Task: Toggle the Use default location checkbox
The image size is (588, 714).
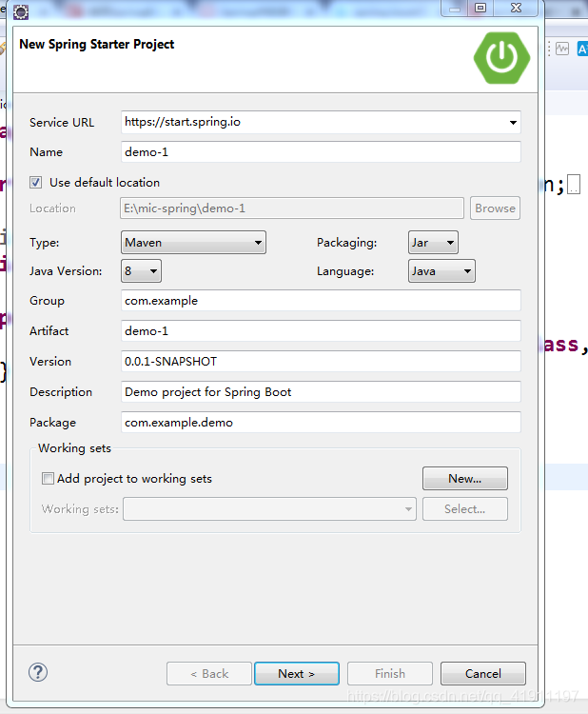Action: [x=35, y=183]
